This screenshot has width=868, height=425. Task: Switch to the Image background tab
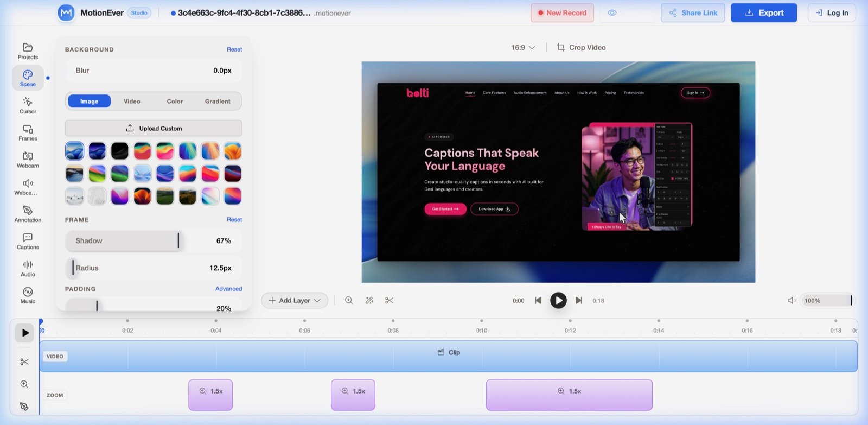pos(89,101)
